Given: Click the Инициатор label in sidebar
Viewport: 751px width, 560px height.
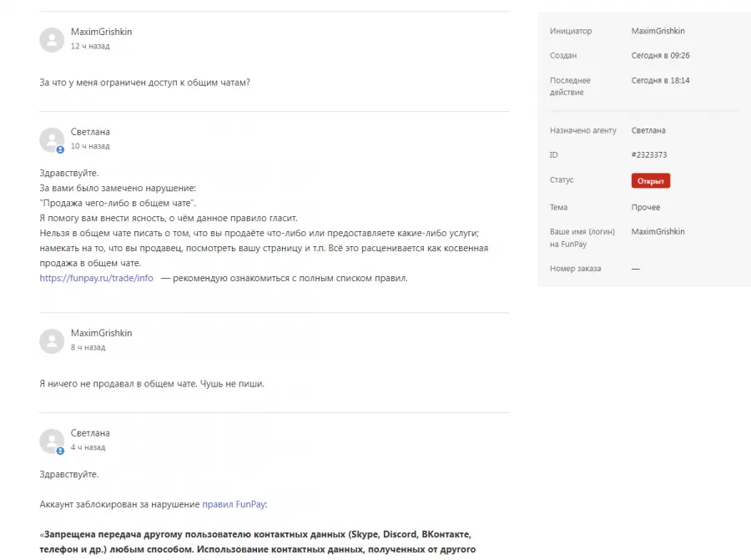Looking at the screenshot, I should [x=571, y=31].
